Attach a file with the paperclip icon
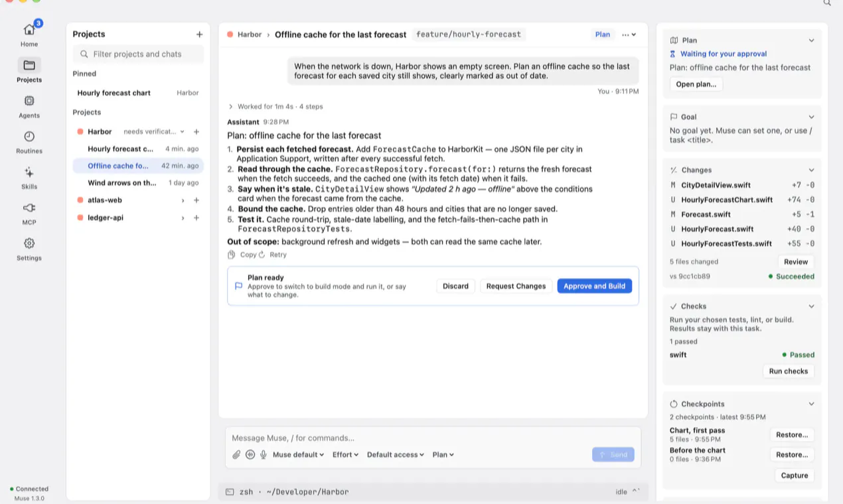Image resolution: width=843 pixels, height=504 pixels. pos(236,454)
